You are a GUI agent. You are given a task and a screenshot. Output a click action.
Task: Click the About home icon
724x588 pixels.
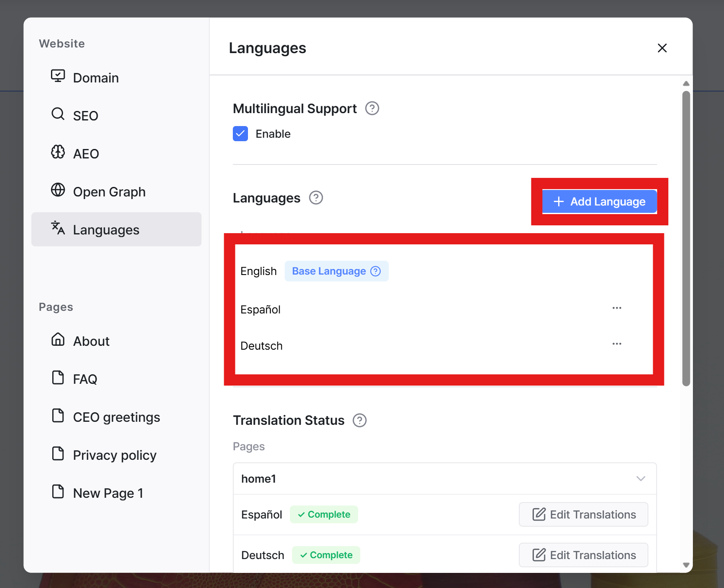pos(58,339)
